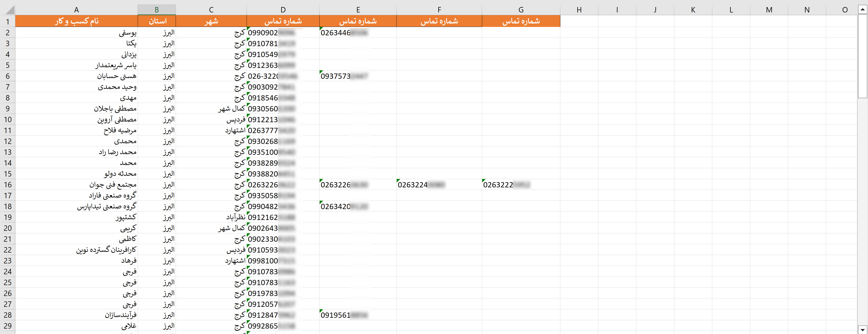Click the vertical scrollbar thumb
Screen dimensions: 868x334
click(x=862, y=56)
